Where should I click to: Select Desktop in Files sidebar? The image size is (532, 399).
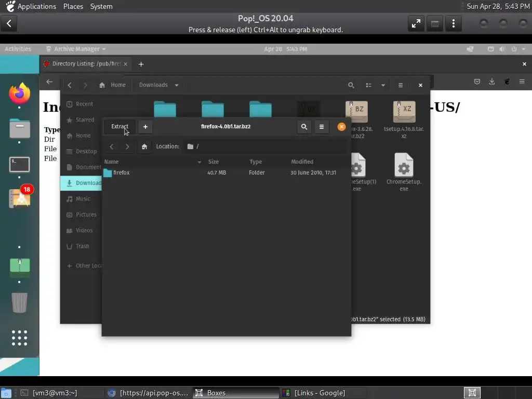pos(81,152)
